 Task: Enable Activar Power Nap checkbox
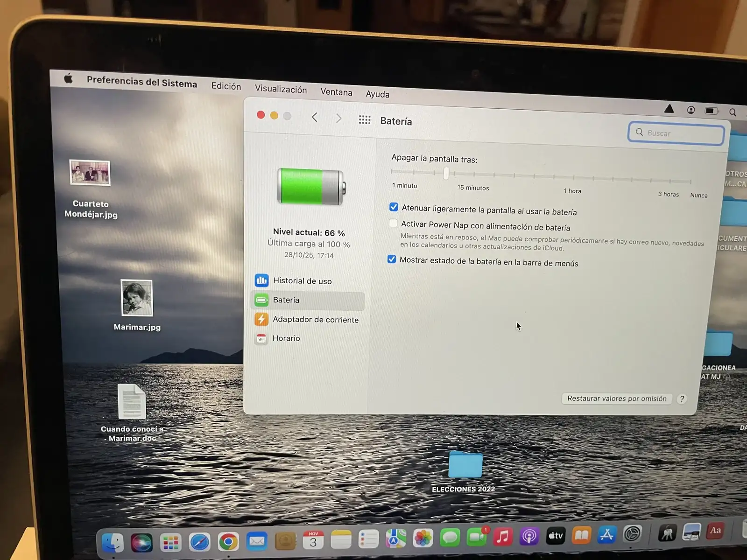click(x=393, y=224)
